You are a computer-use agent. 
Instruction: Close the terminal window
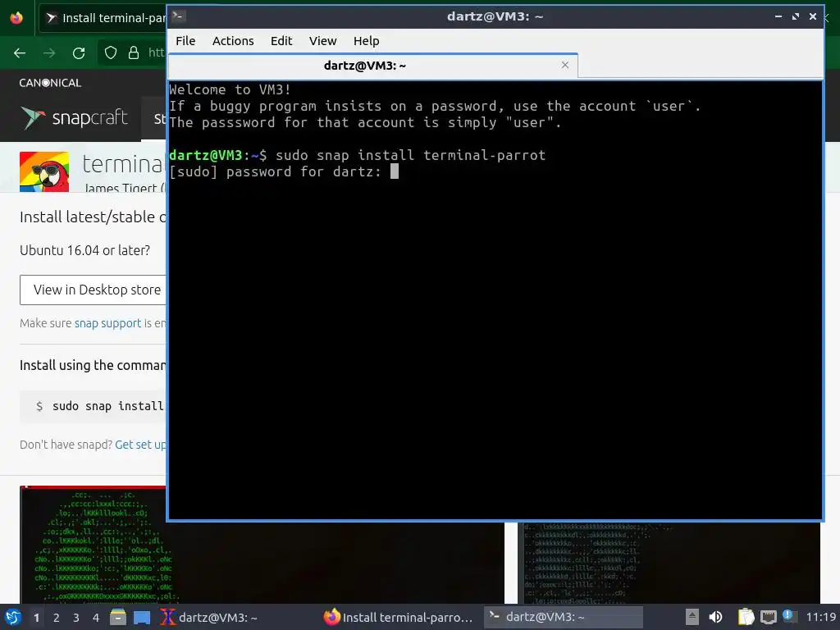pyautogui.click(x=813, y=16)
